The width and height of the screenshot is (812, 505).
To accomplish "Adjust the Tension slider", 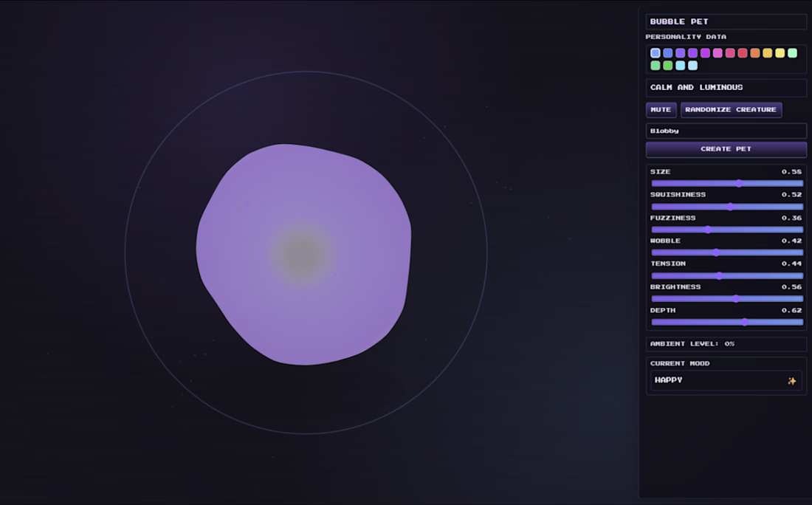I will coord(727,275).
